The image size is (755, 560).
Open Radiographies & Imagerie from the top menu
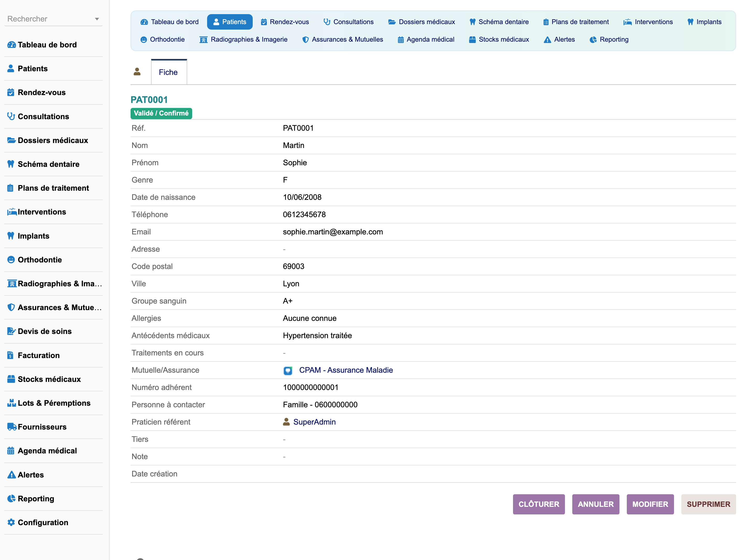[x=244, y=39]
